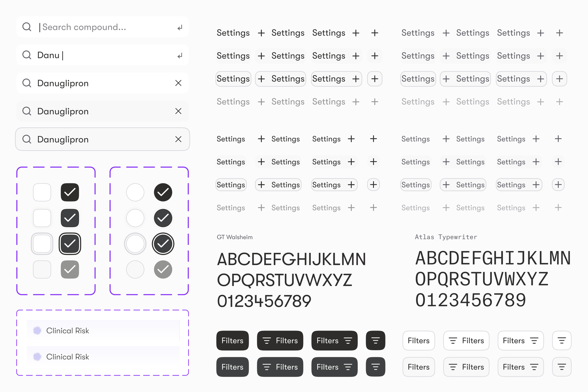588x392 pixels.
Task: Click the disabled empty square checkbox
Action: (x=42, y=269)
